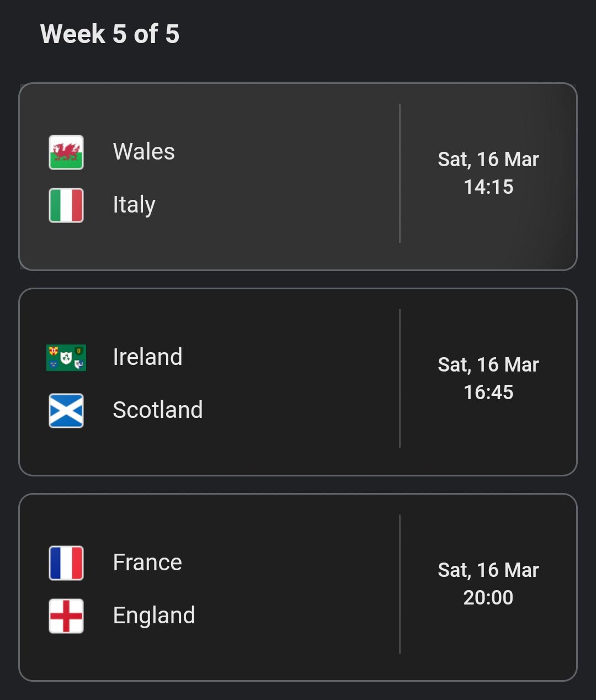Click the 20:00 time in France match
The height and width of the screenshot is (700, 596).
coord(488,598)
